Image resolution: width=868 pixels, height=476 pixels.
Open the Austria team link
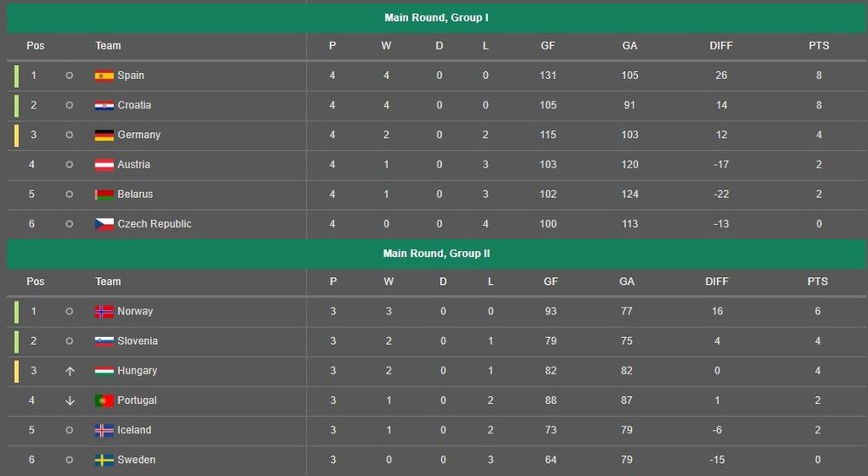coord(134,164)
